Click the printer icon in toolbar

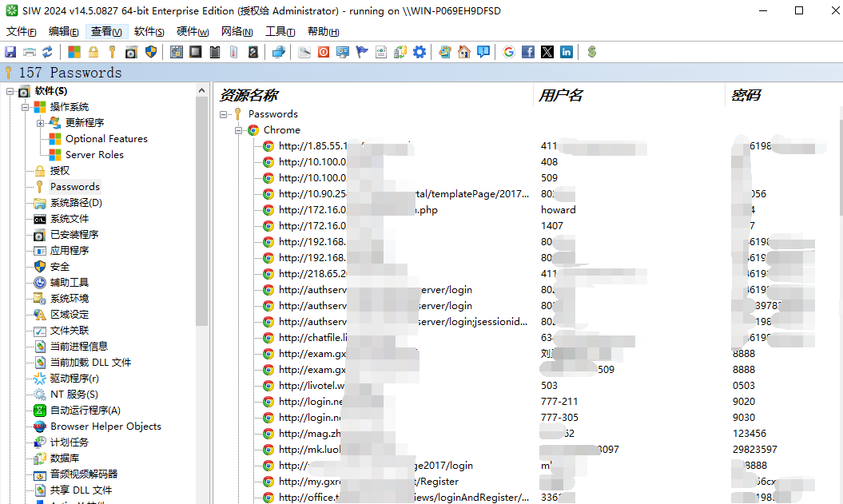pyautogui.click(x=29, y=52)
